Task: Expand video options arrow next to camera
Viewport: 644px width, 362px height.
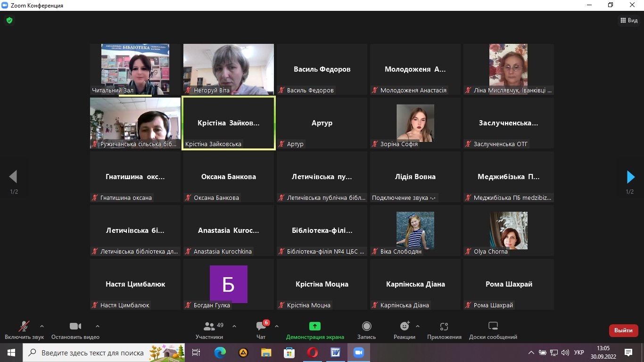Action: coord(98,326)
